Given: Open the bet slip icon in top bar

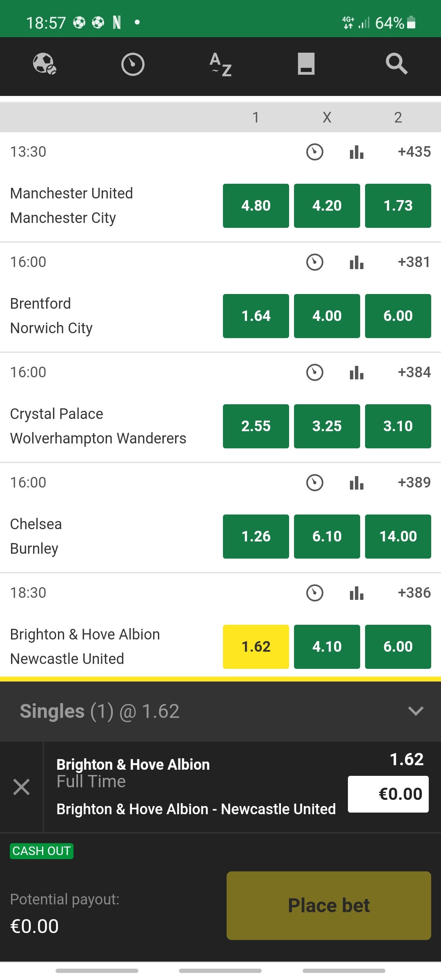Looking at the screenshot, I should coord(306,64).
